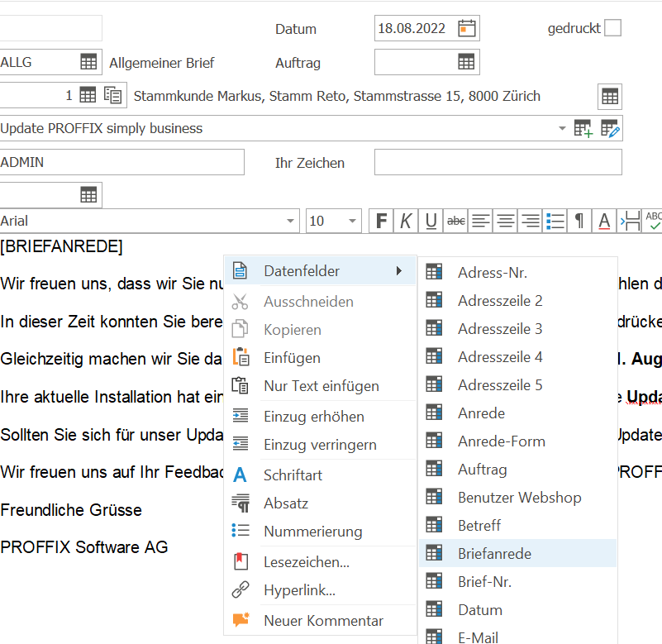
Task: Select Einzug verringern
Action: click(321, 445)
